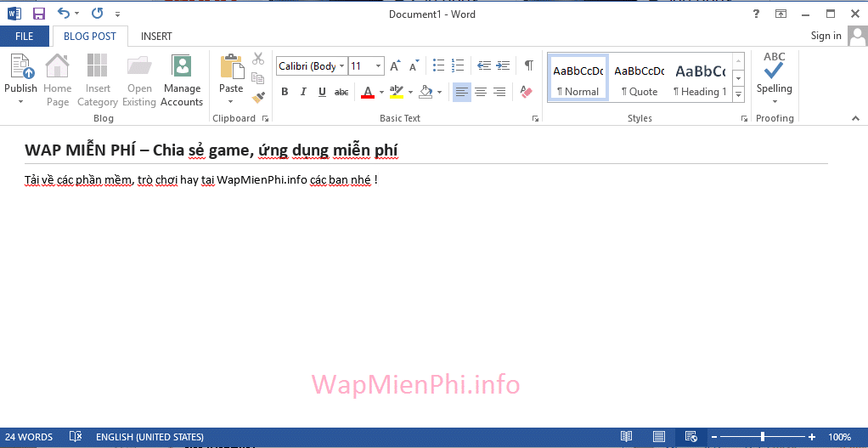Save the document using the floppy icon
This screenshot has width=868, height=448.
39,14
